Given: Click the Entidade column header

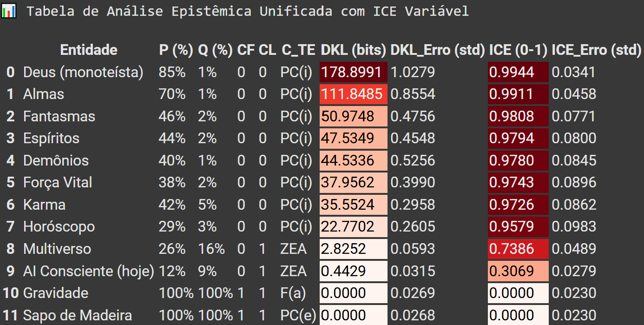Looking at the screenshot, I should click(89, 50).
